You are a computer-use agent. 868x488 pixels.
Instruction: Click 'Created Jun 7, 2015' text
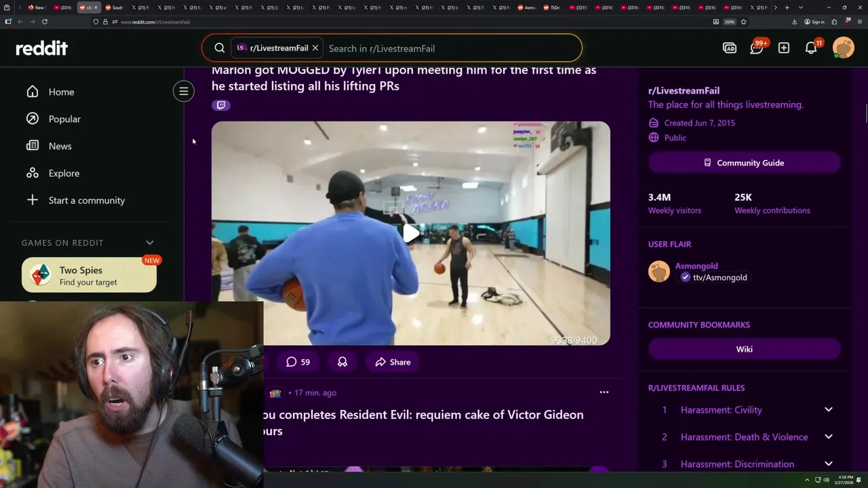699,123
